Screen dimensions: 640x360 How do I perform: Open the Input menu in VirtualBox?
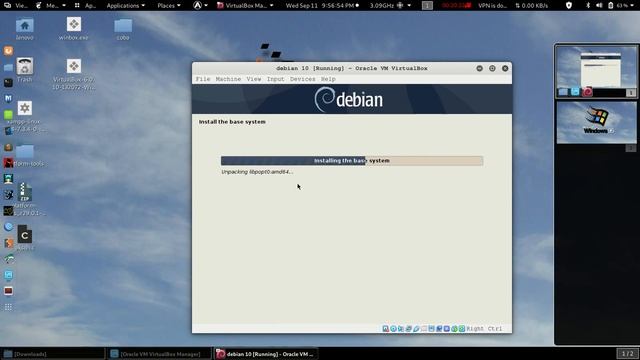point(276,79)
